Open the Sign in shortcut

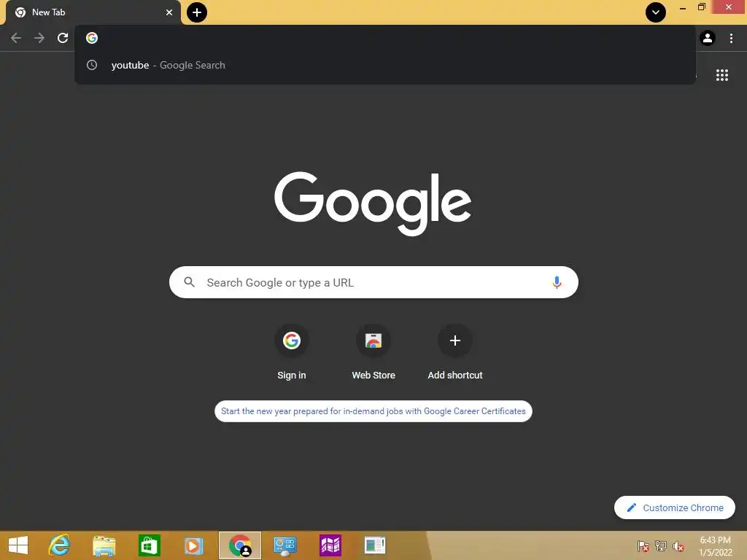(x=292, y=352)
